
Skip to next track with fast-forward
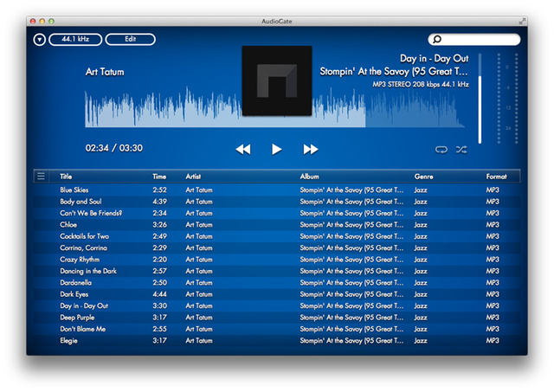311,150
